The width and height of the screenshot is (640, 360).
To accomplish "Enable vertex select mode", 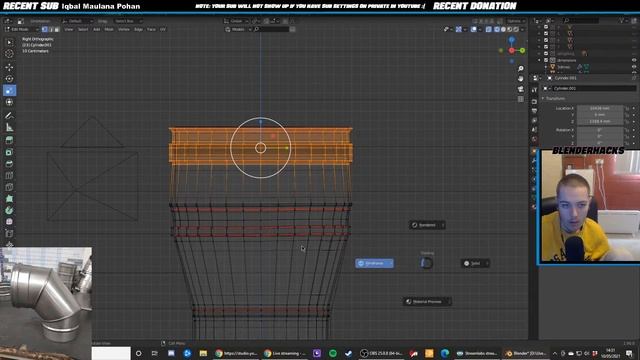I will point(45,29).
